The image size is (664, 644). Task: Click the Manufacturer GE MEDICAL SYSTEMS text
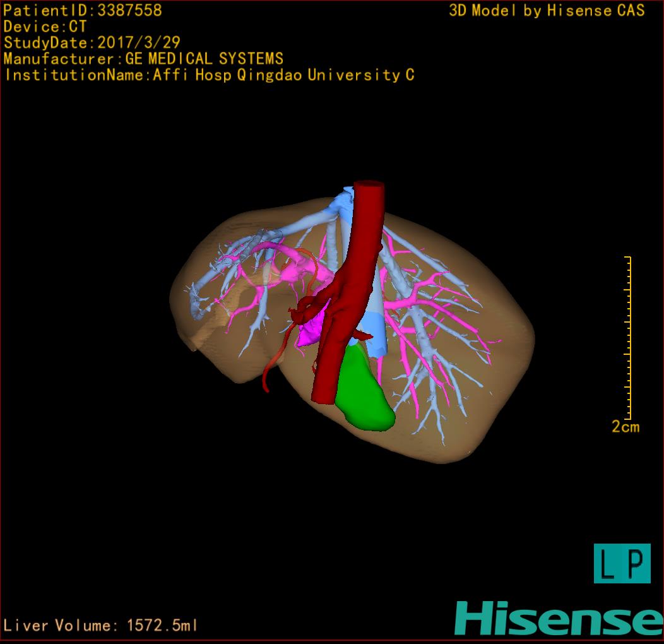143,59
